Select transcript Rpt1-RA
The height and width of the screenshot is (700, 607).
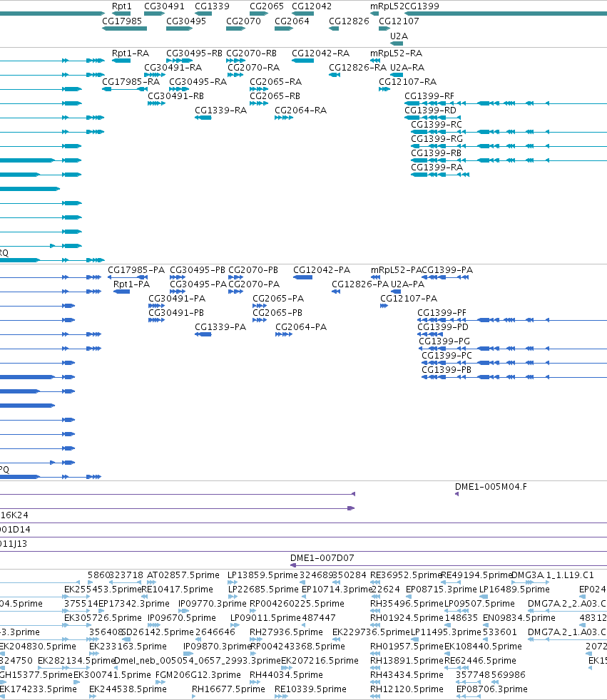(x=130, y=53)
